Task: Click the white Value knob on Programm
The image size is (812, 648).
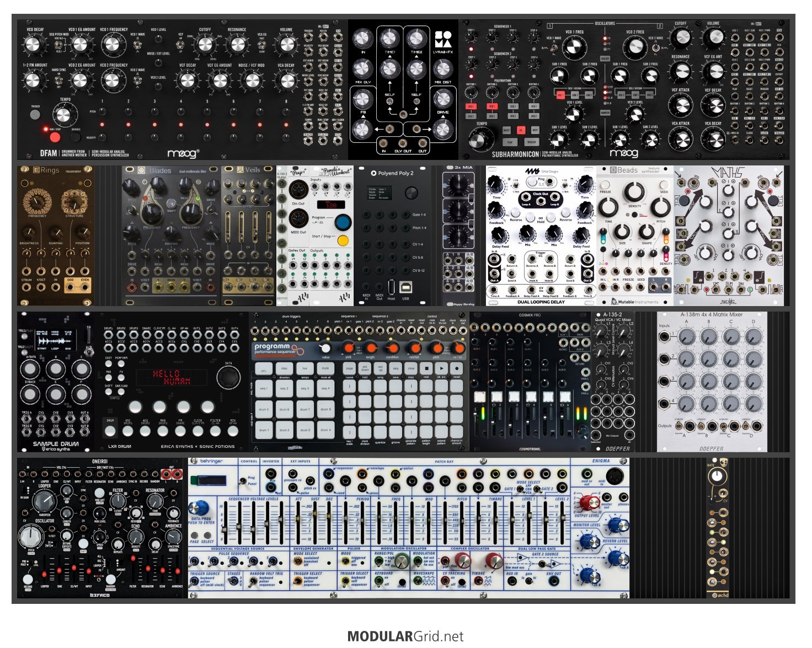Action: pos(325,348)
